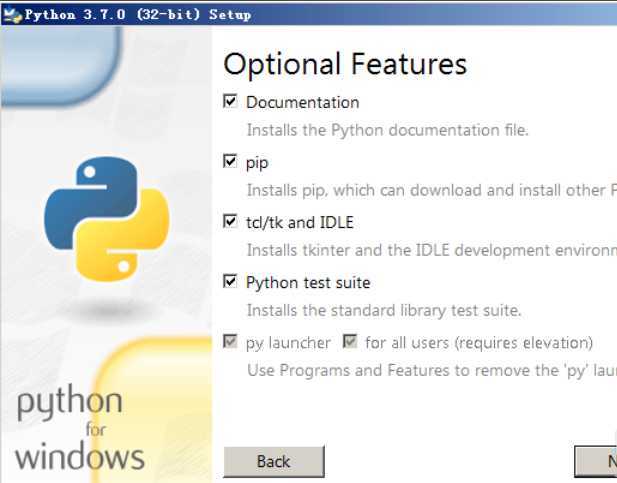Click the Python logo in the sidebar
617x483 pixels.
click(x=107, y=219)
